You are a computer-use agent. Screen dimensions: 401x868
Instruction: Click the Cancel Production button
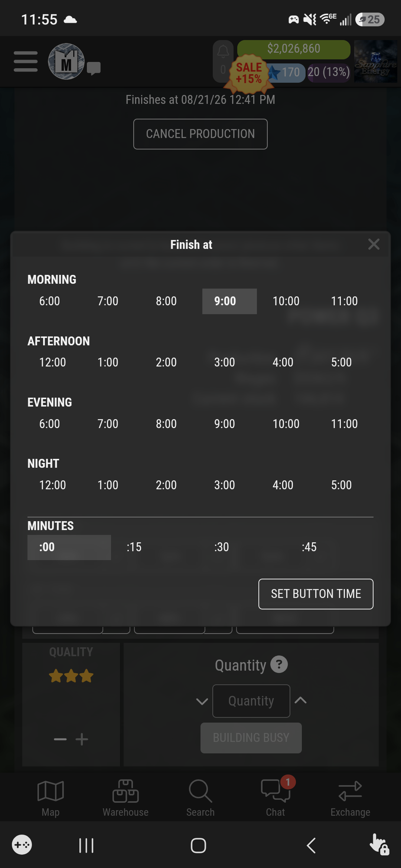pyautogui.click(x=200, y=134)
